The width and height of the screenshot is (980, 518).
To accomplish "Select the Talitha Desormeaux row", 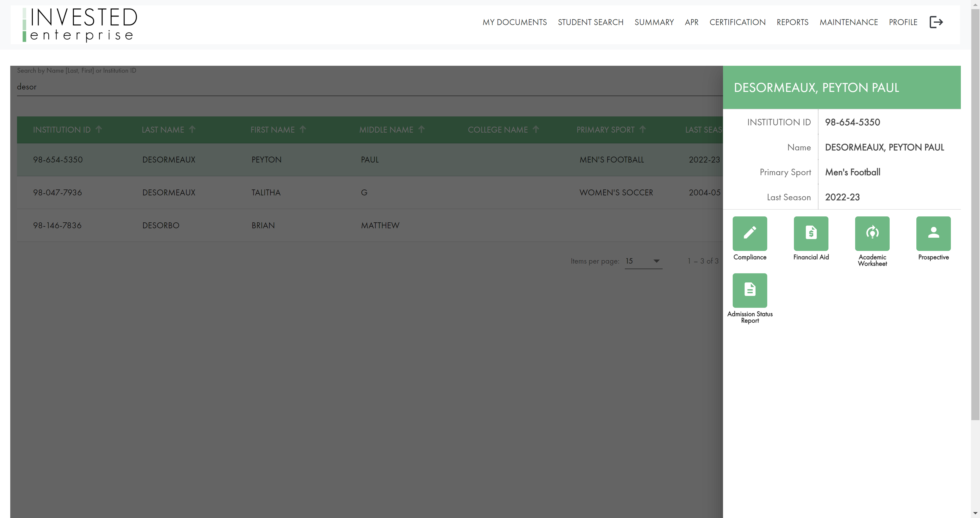I will click(x=266, y=192).
